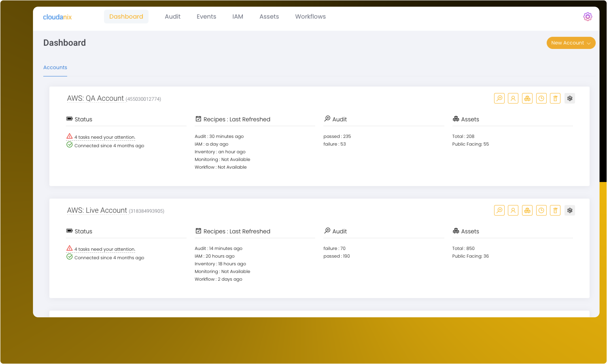This screenshot has width=607, height=364.
Task: Select the Accounts tab
Action: pos(55,67)
